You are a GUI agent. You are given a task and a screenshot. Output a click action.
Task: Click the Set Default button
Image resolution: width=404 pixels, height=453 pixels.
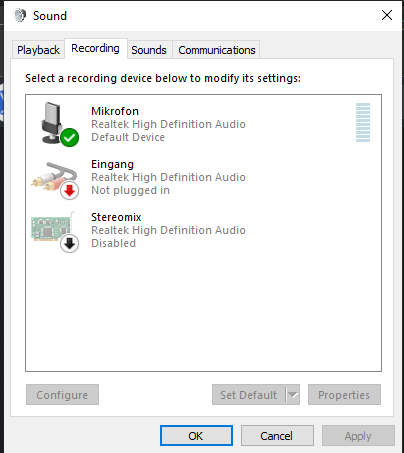pos(249,395)
